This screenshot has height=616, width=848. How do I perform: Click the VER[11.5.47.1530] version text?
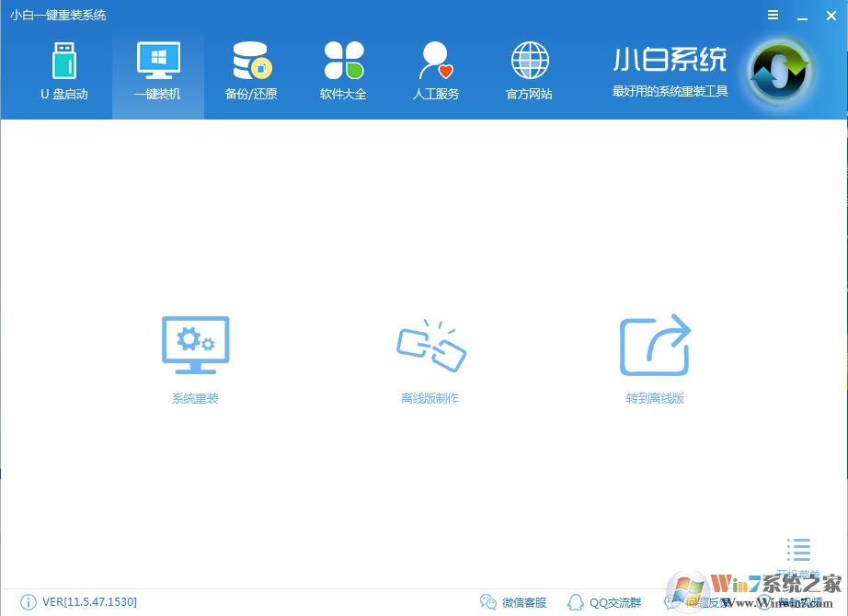click(x=89, y=602)
